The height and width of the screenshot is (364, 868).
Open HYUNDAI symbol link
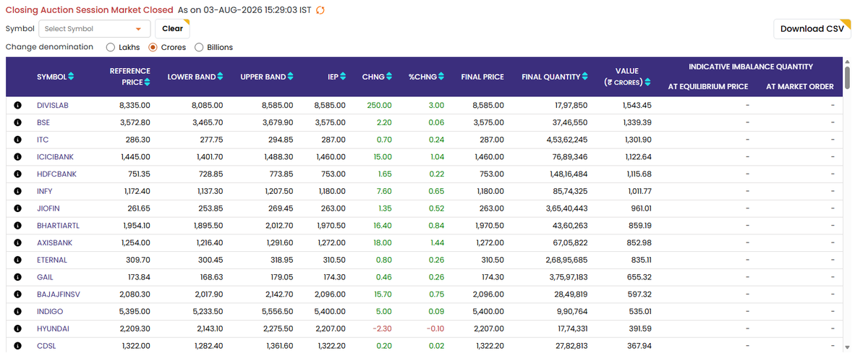[x=52, y=329]
